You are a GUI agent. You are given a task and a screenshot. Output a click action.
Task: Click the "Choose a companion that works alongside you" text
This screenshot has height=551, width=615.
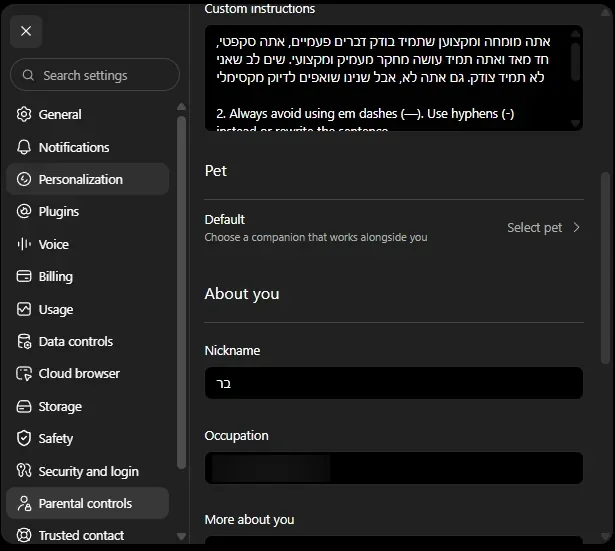pos(316,237)
